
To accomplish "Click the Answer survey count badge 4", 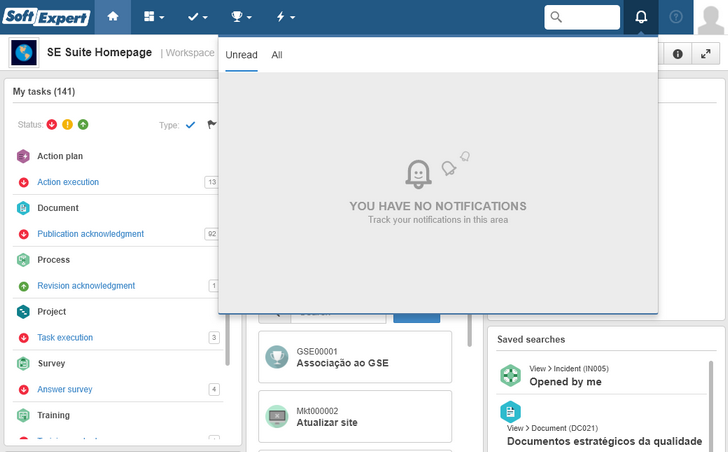I will (x=214, y=389).
